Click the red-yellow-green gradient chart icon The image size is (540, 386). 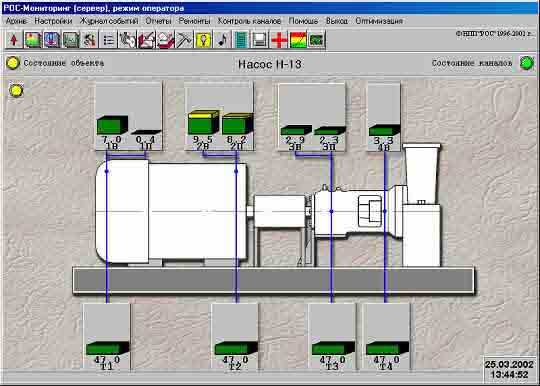coord(298,40)
